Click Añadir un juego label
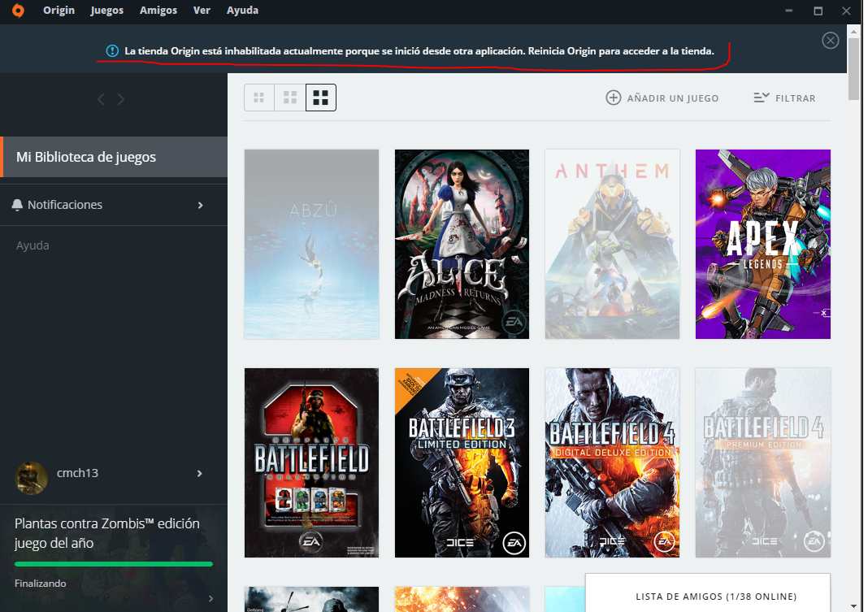This screenshot has width=868, height=612. click(673, 98)
